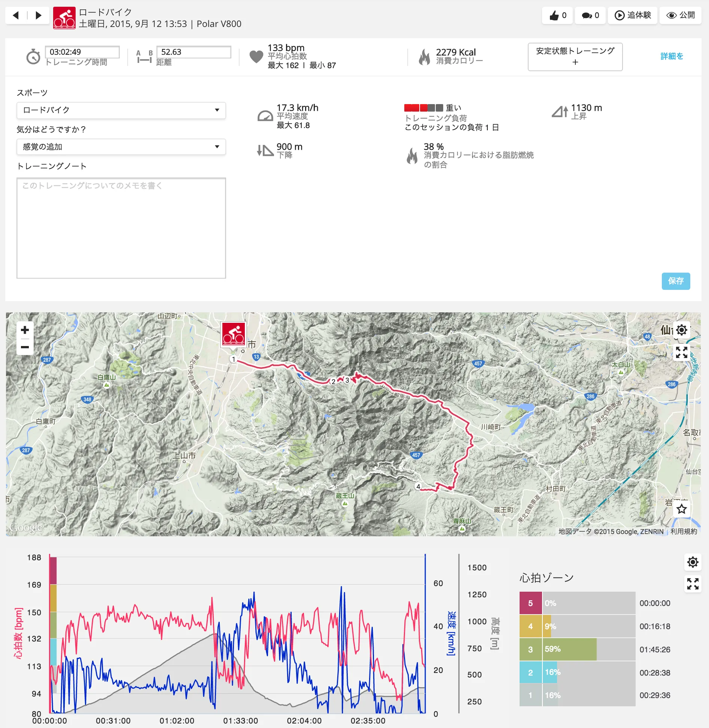The height and width of the screenshot is (728, 709).
Task: Open the 感覚の追加 feeling dropdown
Action: point(121,147)
